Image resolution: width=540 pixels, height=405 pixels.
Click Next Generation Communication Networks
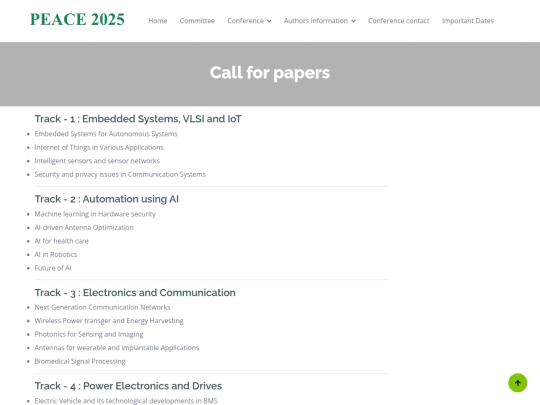click(x=102, y=307)
